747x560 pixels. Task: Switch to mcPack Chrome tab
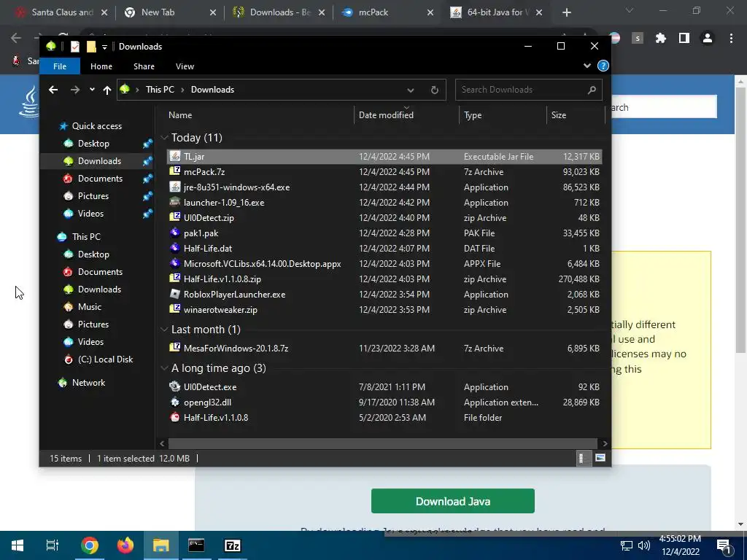tap(385, 12)
